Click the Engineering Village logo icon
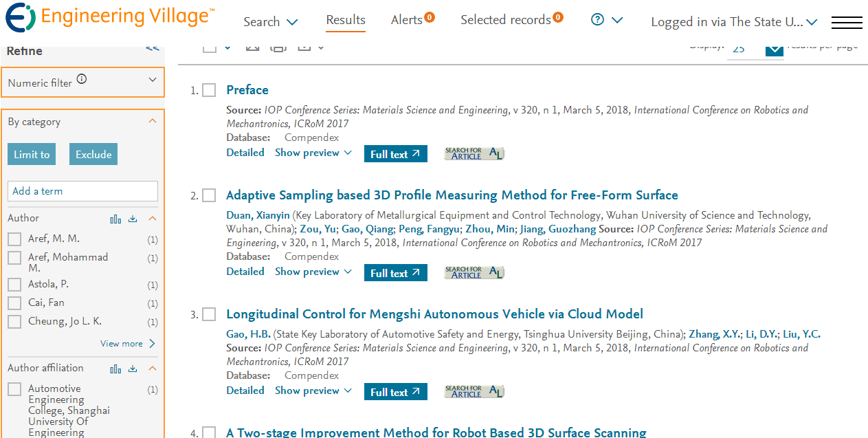Screen dimensions: 868x438 click(x=19, y=18)
